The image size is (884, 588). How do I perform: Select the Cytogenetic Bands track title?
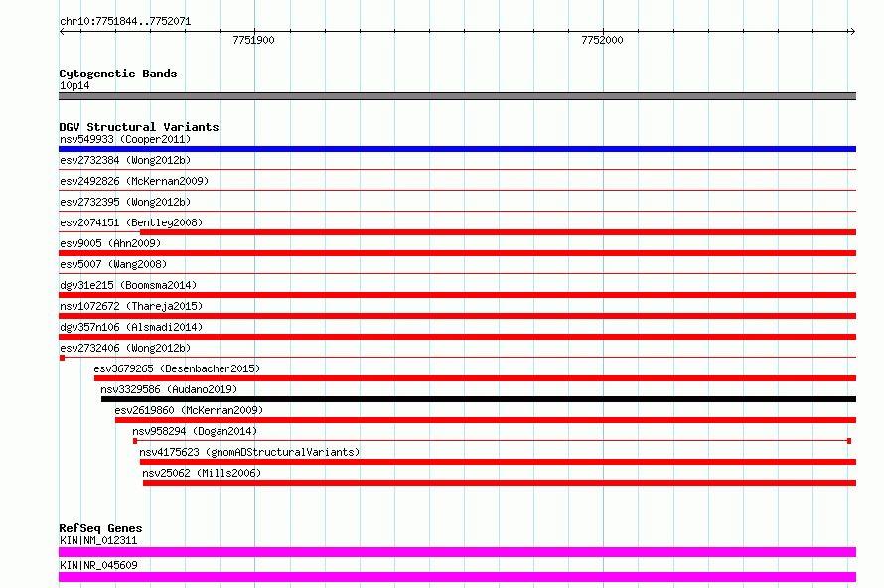coord(118,73)
